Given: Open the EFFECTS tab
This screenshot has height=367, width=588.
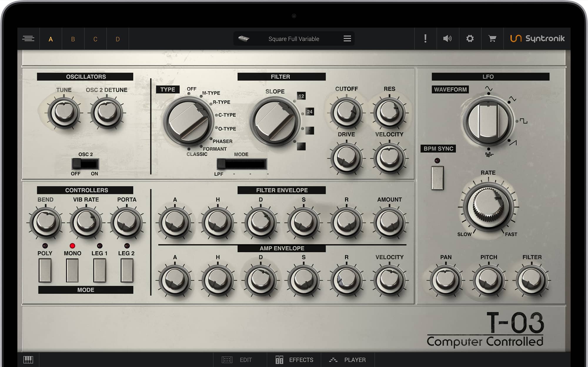Looking at the screenshot, I should (294, 360).
